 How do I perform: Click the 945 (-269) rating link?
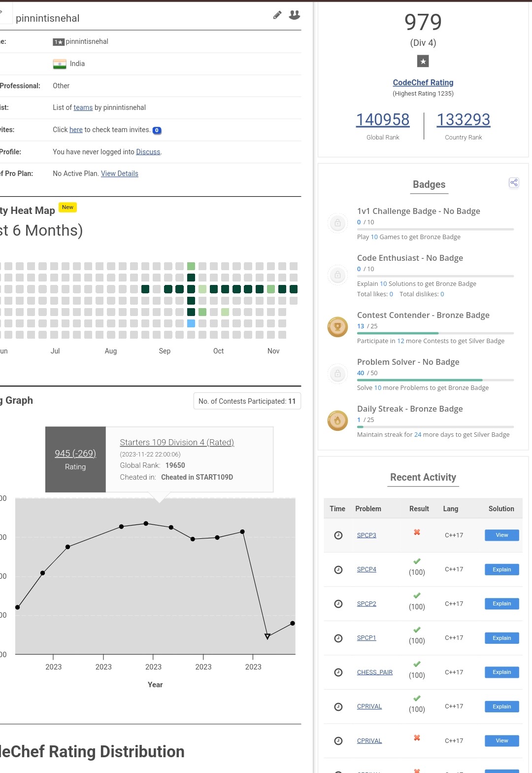(75, 454)
